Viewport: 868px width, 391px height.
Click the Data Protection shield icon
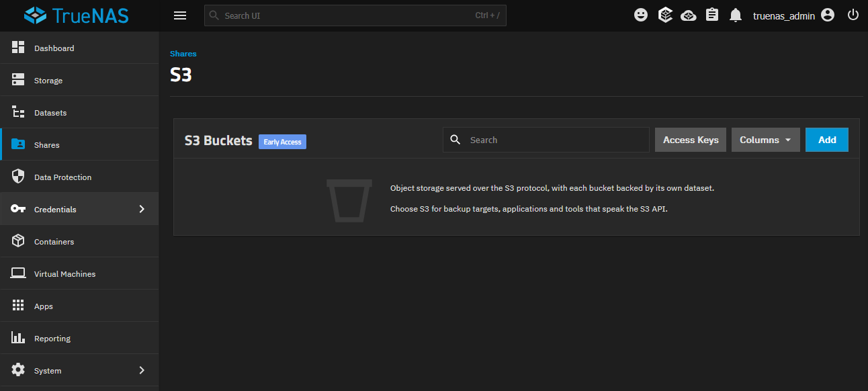point(18,177)
